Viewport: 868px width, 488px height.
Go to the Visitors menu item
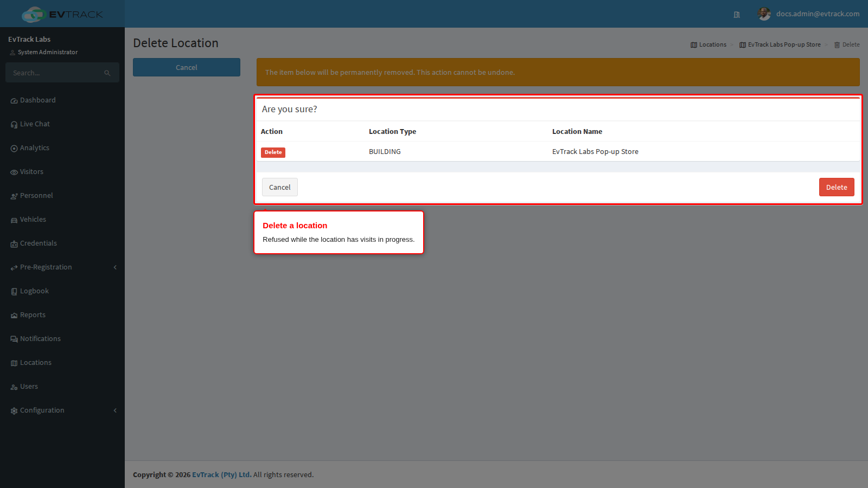point(62,172)
